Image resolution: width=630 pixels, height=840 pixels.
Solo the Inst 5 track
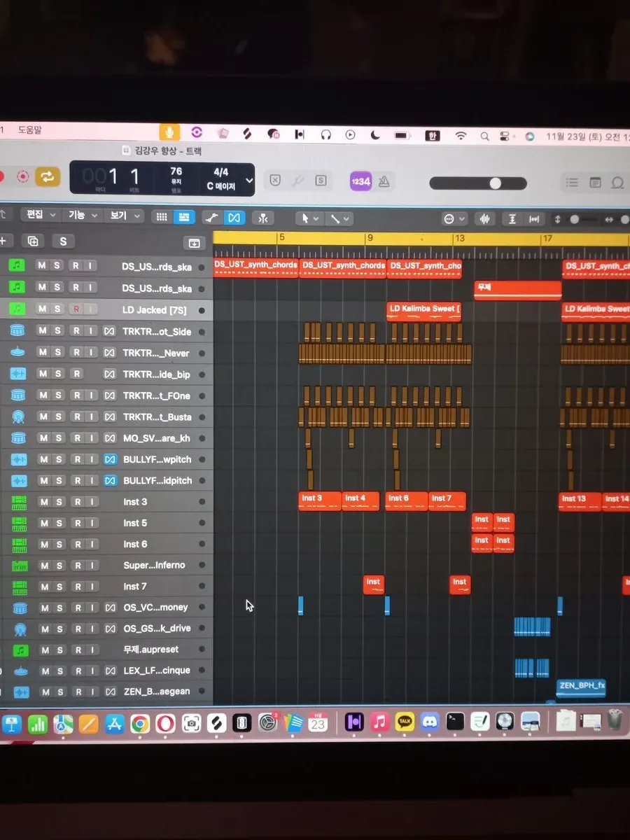click(x=59, y=523)
